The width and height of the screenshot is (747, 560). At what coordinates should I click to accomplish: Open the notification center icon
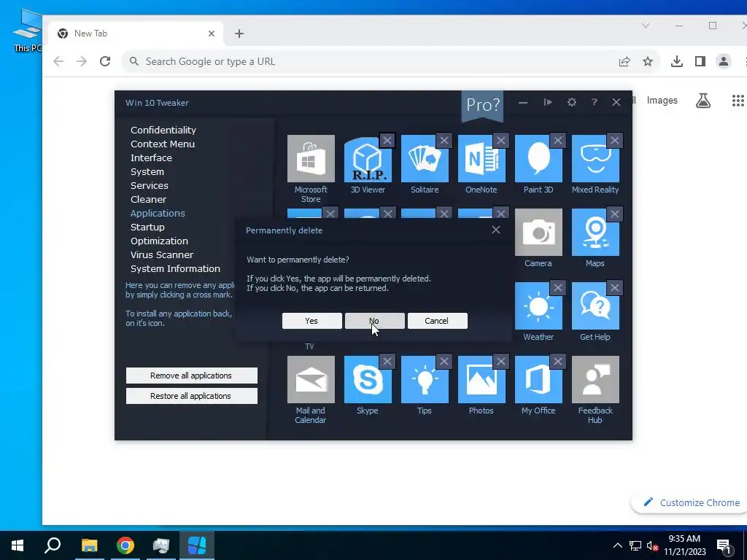pos(723,545)
